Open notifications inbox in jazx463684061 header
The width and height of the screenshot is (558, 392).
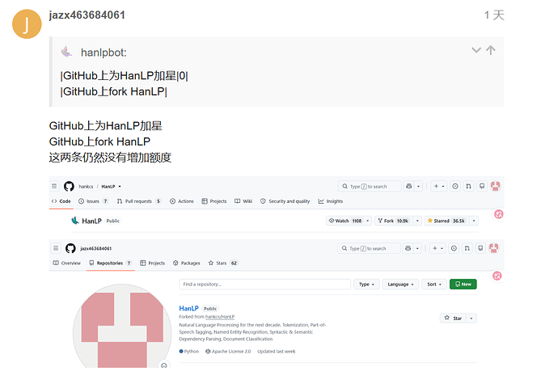point(480,248)
